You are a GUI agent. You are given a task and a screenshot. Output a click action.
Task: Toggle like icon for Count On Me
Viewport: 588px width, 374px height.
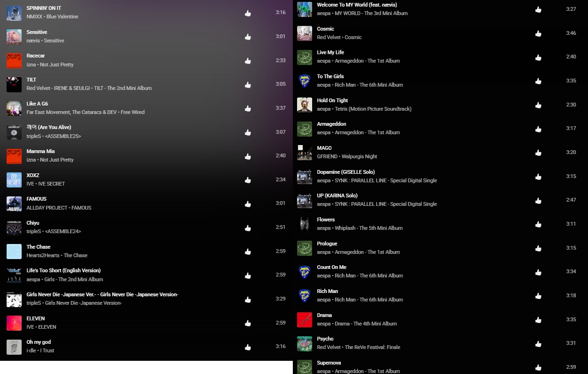(x=538, y=272)
